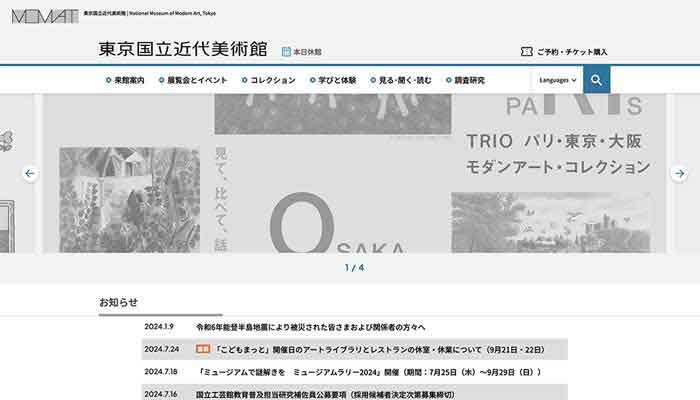The width and height of the screenshot is (700, 400).
Task: Click the calendar icon beside 本日休館
Action: (287, 51)
